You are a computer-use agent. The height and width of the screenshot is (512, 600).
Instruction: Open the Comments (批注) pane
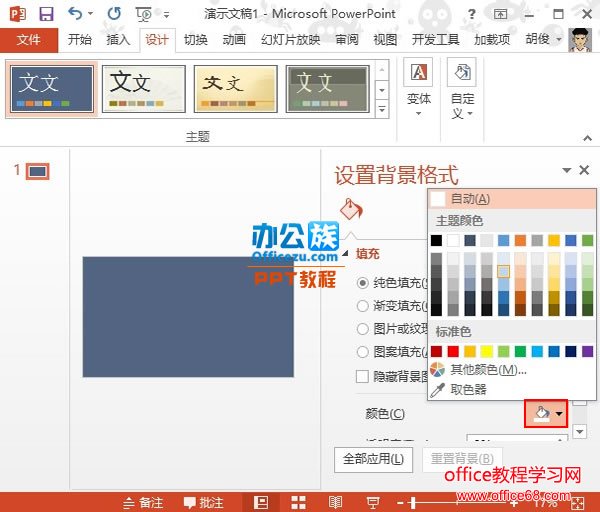point(203,502)
